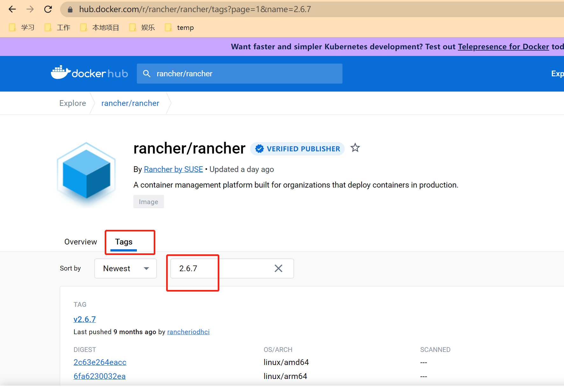This screenshot has width=564, height=392.
Task: Click the DIGEST column header
Action: (x=85, y=350)
